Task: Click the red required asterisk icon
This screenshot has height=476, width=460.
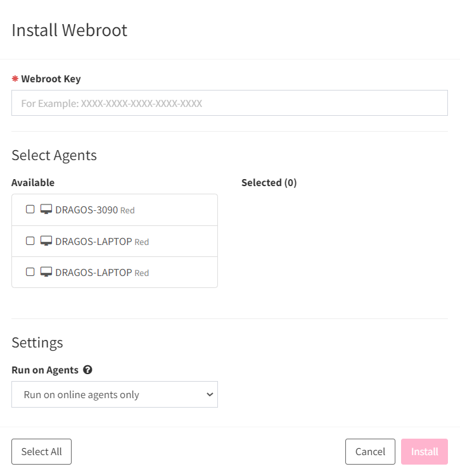Action: tap(15, 78)
